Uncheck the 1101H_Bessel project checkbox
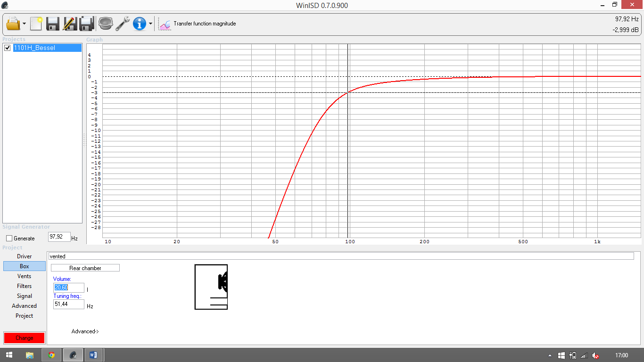 point(8,48)
